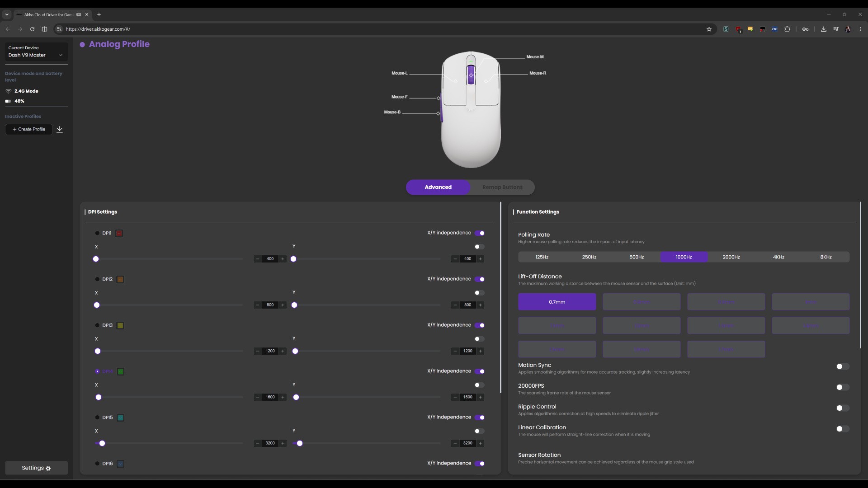Open Settings with the gear icon
The image size is (868, 488).
coord(36,468)
